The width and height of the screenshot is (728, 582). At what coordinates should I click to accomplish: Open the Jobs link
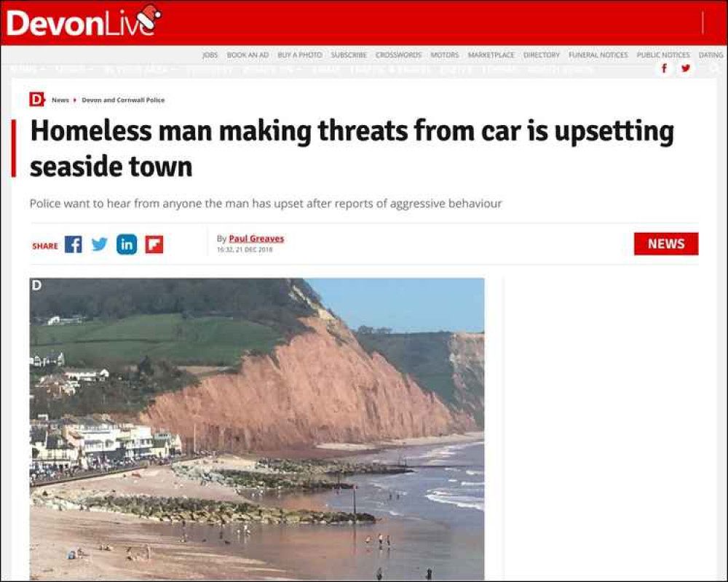pyautogui.click(x=210, y=55)
